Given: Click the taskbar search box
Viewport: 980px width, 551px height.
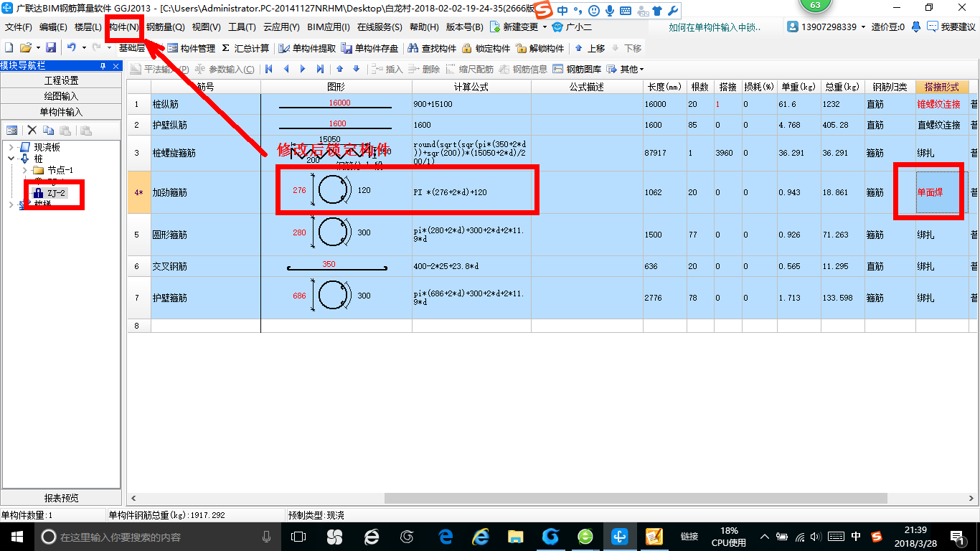Looking at the screenshot, I should pyautogui.click(x=156, y=536).
